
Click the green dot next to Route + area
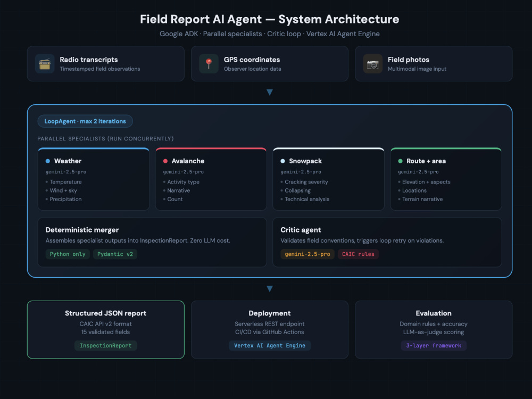[x=401, y=161]
